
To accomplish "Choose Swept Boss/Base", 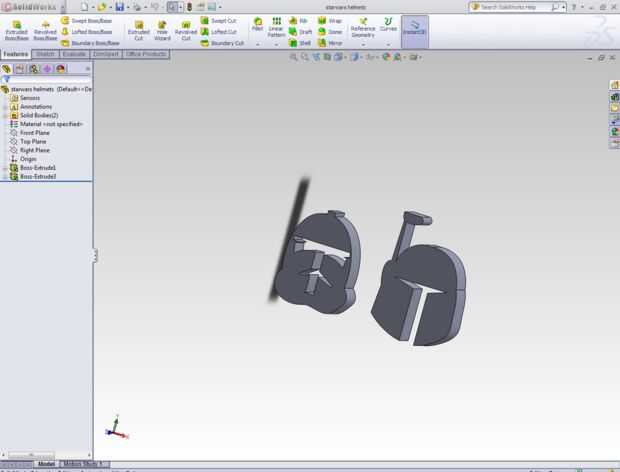I will pos(87,21).
